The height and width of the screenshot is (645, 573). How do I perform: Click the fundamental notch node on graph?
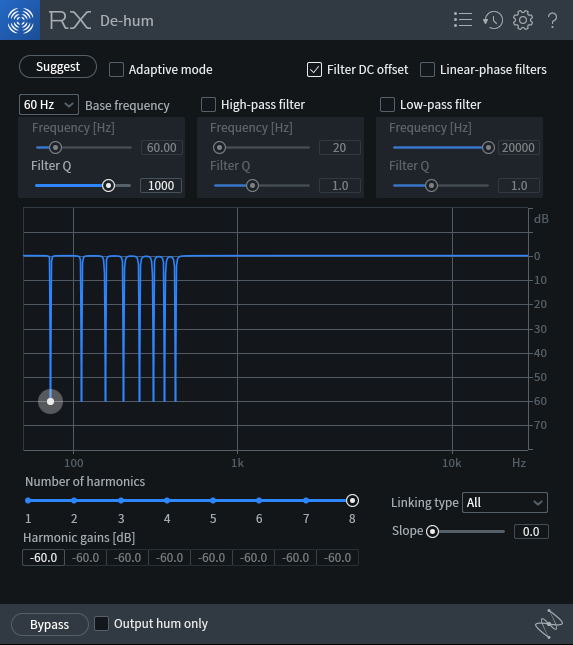51,401
